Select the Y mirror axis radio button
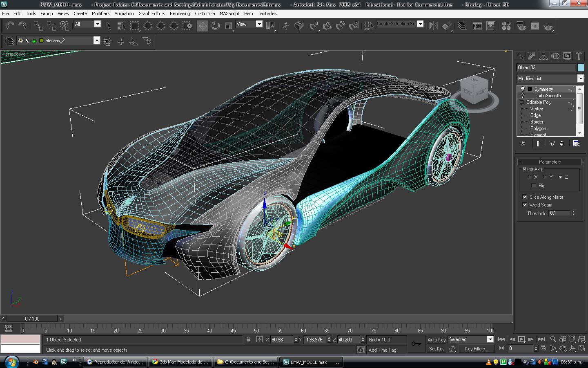The width and height of the screenshot is (588, 368). coord(545,177)
